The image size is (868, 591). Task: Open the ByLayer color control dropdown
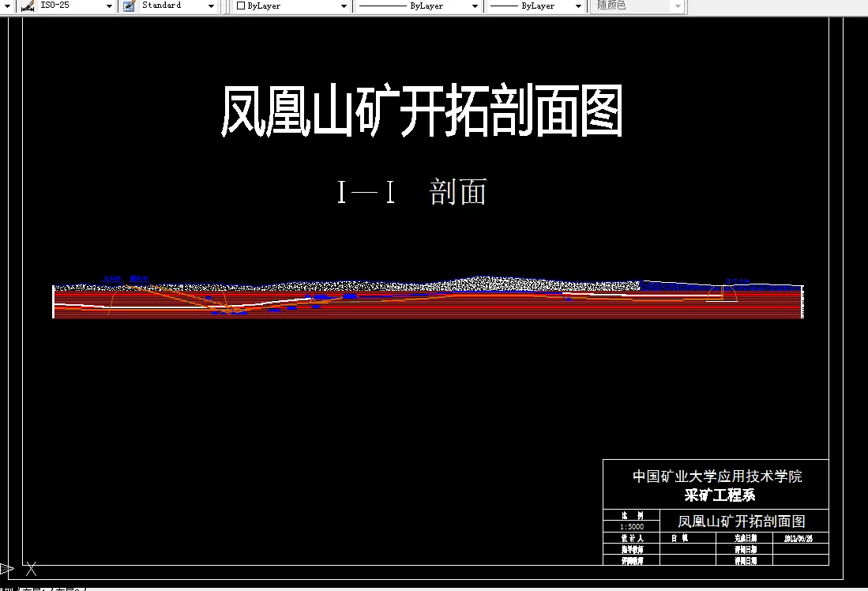[x=344, y=6]
